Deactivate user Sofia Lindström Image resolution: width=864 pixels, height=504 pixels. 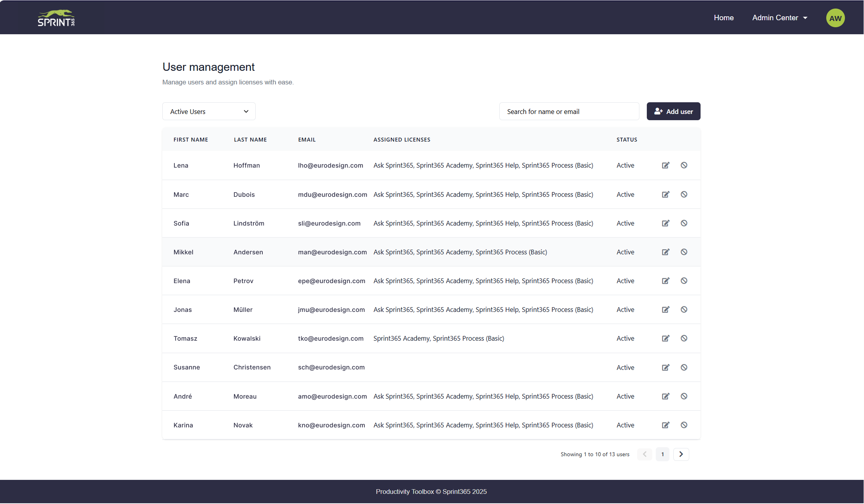(684, 223)
